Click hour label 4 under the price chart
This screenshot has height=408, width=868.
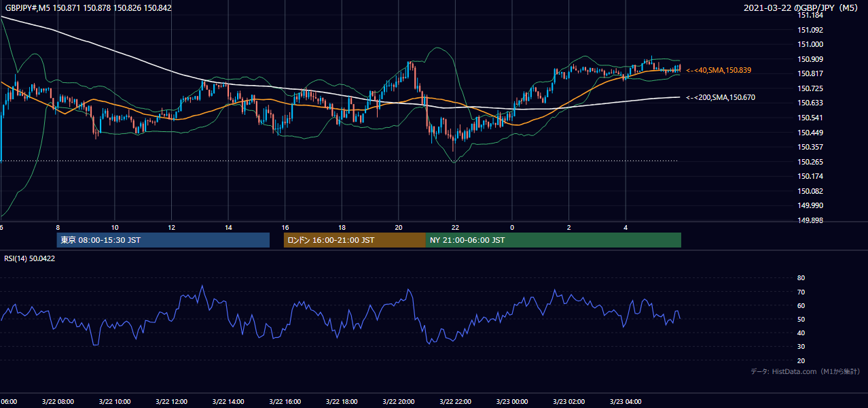[626, 228]
